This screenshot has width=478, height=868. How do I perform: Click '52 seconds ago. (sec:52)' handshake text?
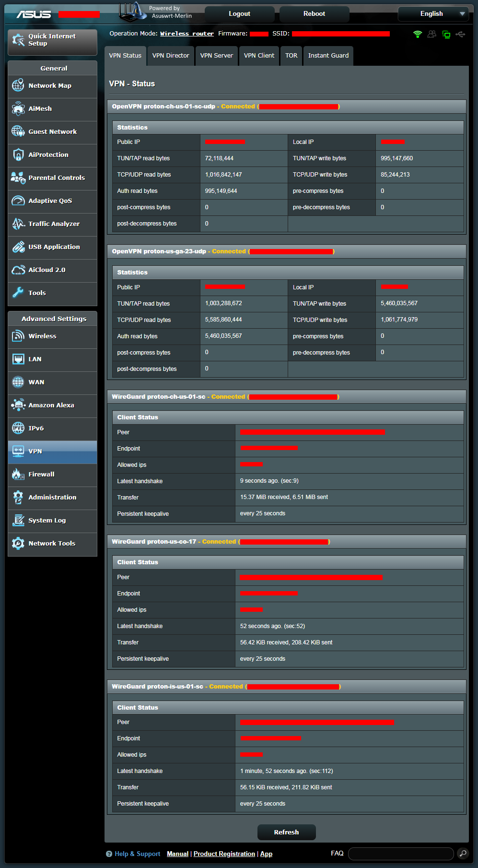coord(272,626)
